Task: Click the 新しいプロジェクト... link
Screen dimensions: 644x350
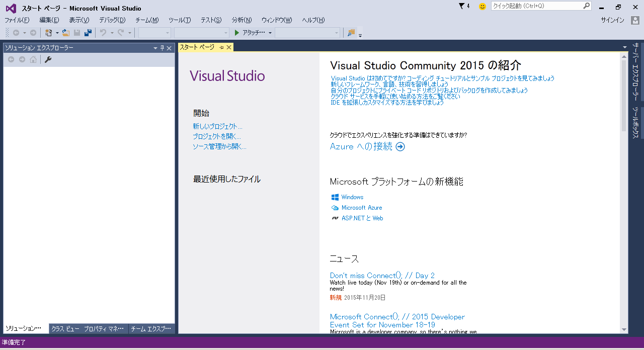Action: point(217,126)
